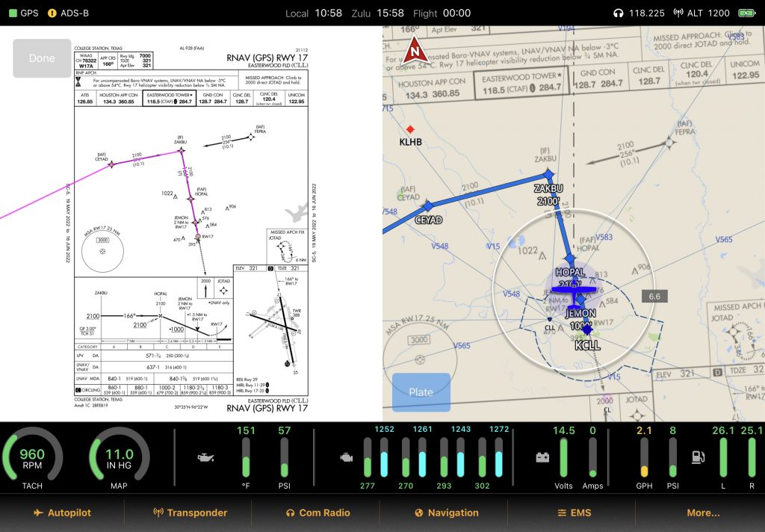765x532 pixels.
Task: Tap the blue Plate button on the map
Action: point(421,392)
